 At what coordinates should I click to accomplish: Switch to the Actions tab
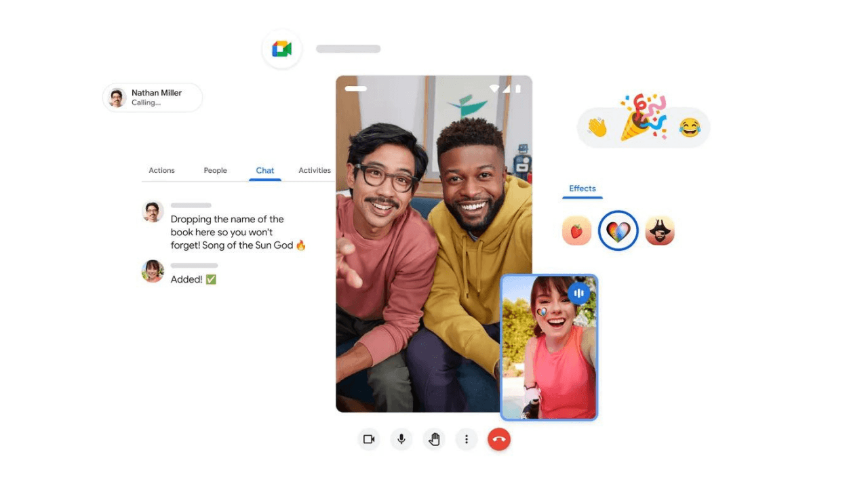click(x=161, y=171)
